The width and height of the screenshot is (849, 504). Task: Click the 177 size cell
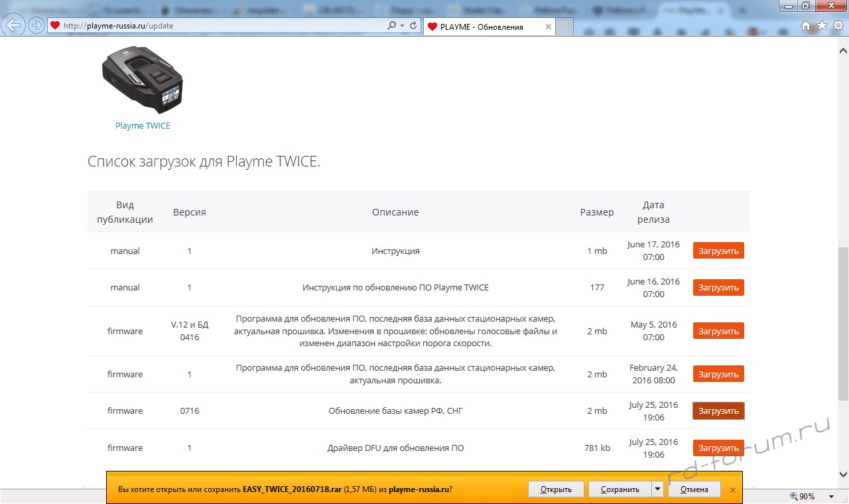[x=597, y=288]
